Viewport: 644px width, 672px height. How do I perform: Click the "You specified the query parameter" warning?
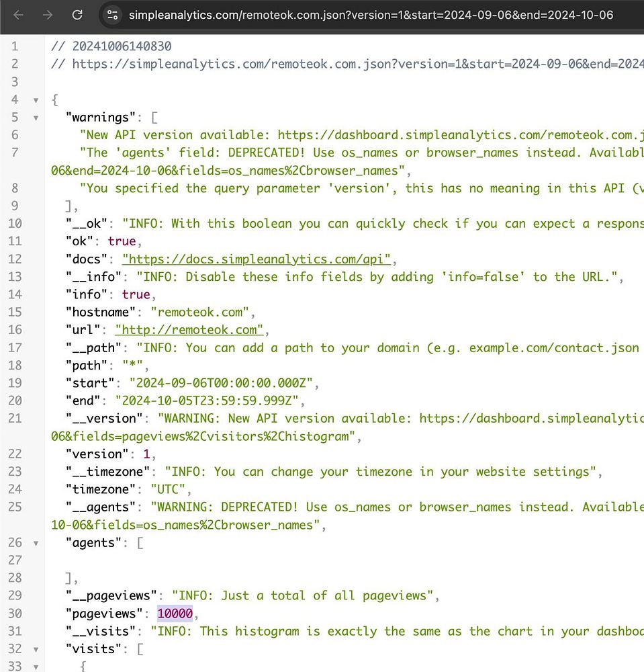[x=362, y=189]
